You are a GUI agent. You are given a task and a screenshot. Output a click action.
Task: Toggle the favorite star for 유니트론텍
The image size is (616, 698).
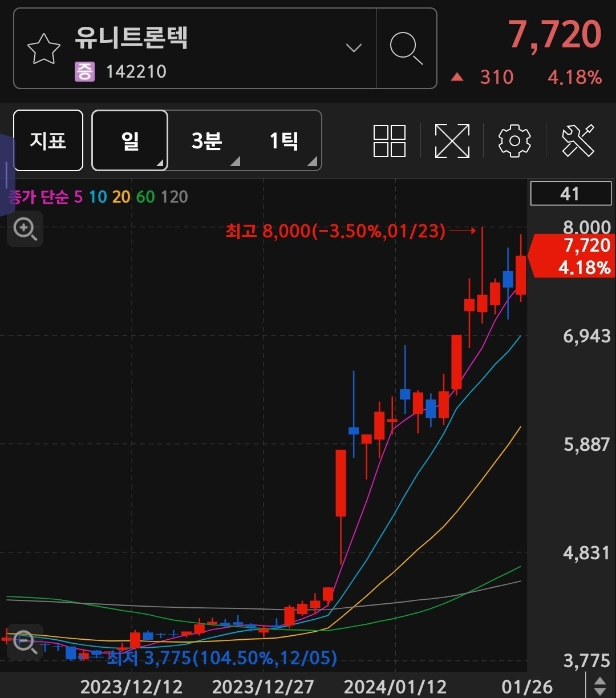[44, 49]
